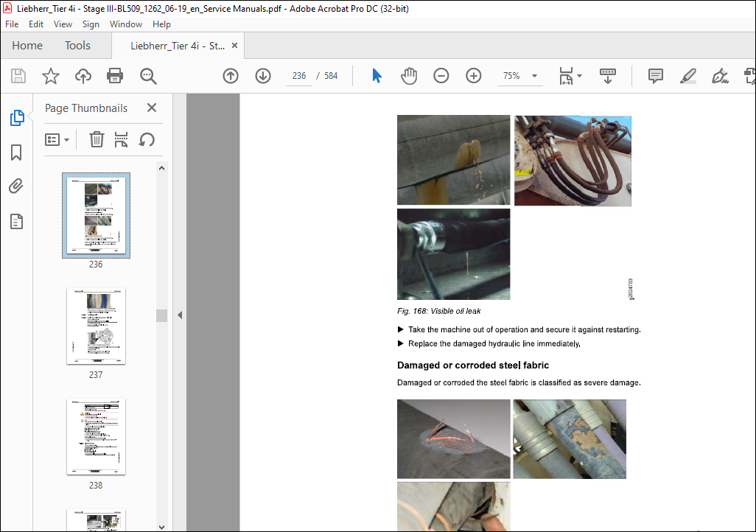Switch to the Home tab
The height and width of the screenshot is (532, 756).
click(27, 46)
